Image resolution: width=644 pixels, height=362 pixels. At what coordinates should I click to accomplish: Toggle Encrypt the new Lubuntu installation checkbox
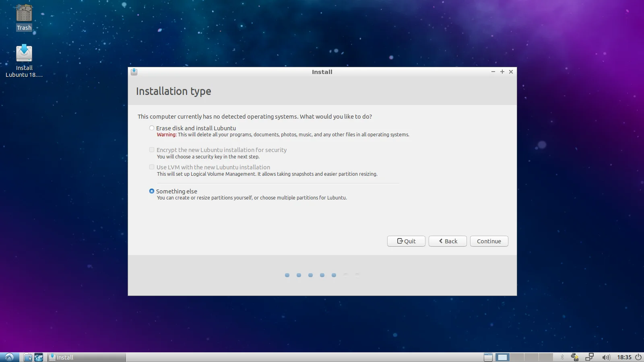pyautogui.click(x=152, y=150)
